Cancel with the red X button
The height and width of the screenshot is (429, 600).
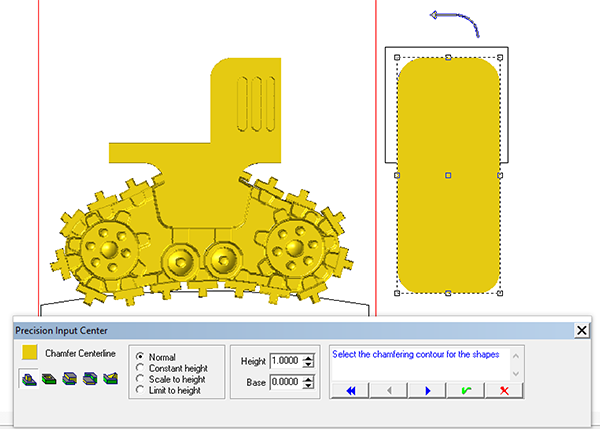(504, 390)
